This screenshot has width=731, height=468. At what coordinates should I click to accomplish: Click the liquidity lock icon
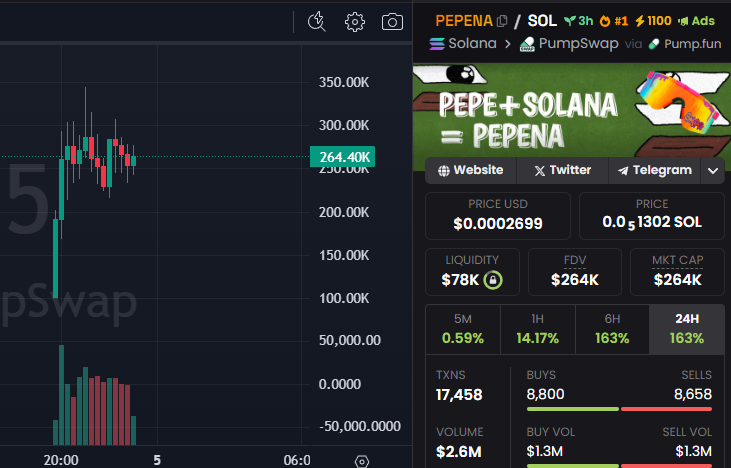tap(492, 279)
